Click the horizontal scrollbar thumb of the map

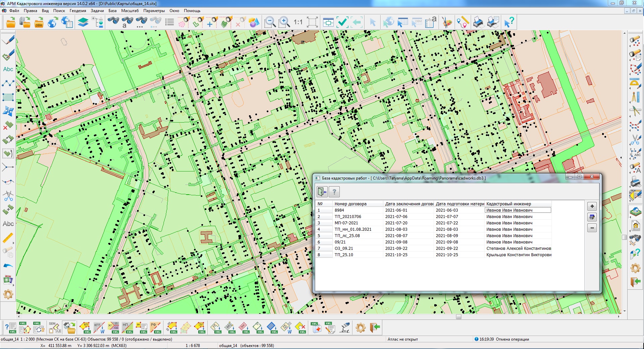pyautogui.click(x=459, y=317)
